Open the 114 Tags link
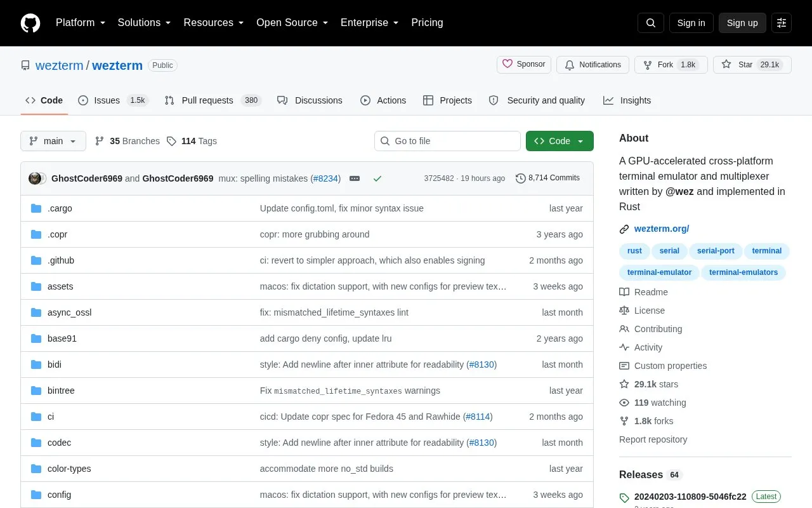812x508 pixels. pyautogui.click(x=192, y=141)
